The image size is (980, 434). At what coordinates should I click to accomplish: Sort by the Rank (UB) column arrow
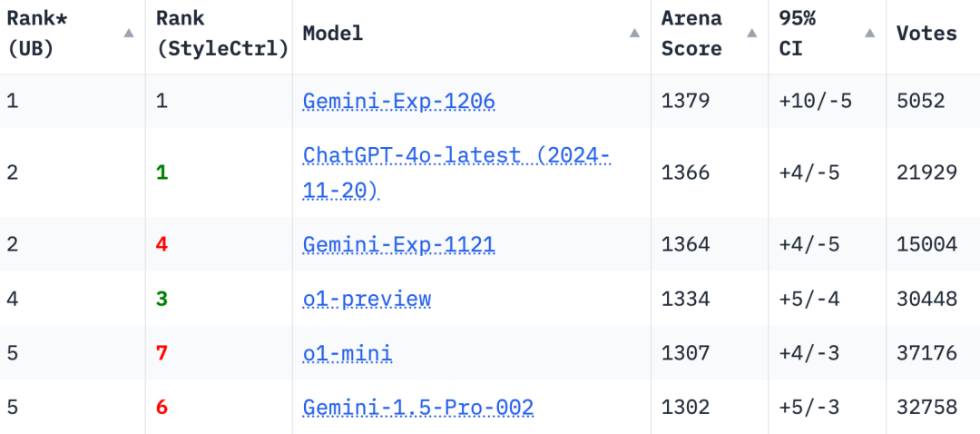pyautogui.click(x=129, y=34)
